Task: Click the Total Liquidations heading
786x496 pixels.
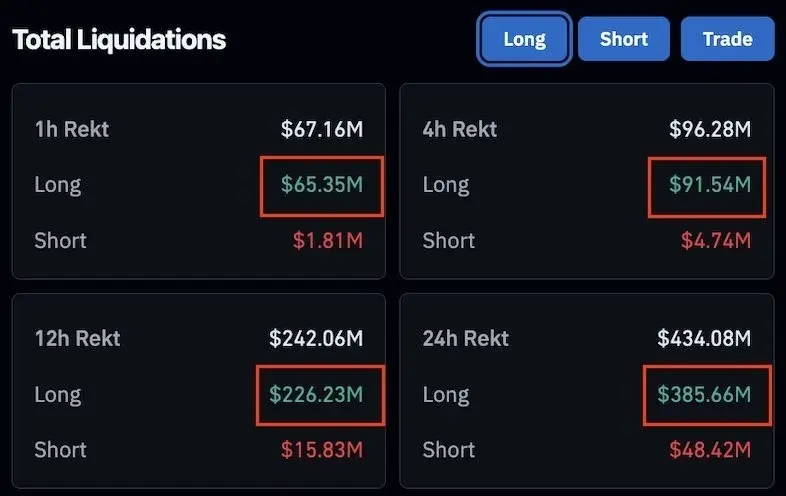Action: (119, 40)
